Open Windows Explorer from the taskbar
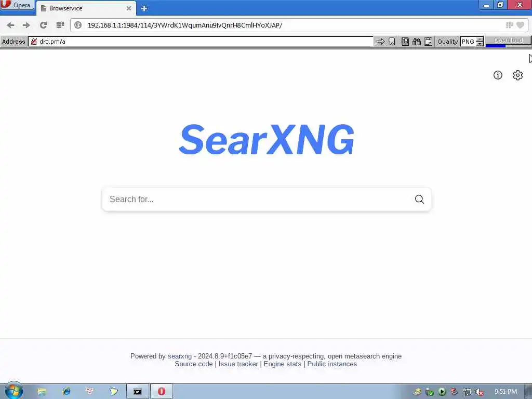Viewport: 532px width, 399px height. point(42,392)
